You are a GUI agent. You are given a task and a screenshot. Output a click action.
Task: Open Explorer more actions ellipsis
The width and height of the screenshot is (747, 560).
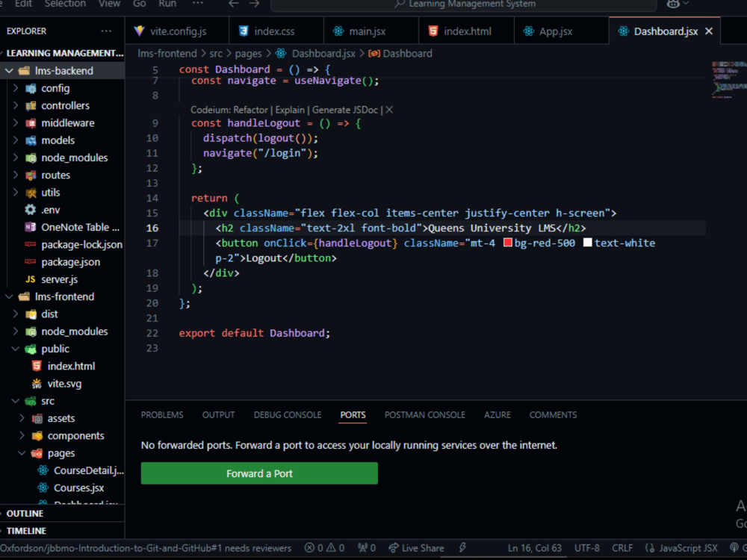pyautogui.click(x=106, y=31)
